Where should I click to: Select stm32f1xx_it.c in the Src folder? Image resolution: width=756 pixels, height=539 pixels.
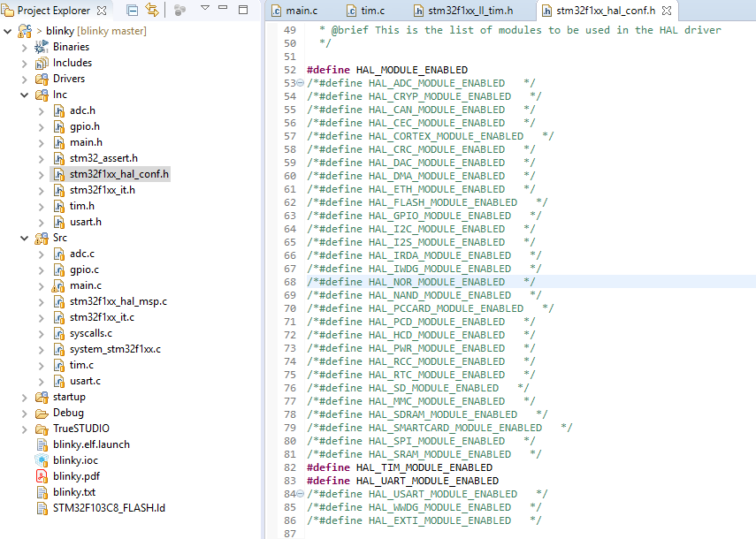pos(102,317)
